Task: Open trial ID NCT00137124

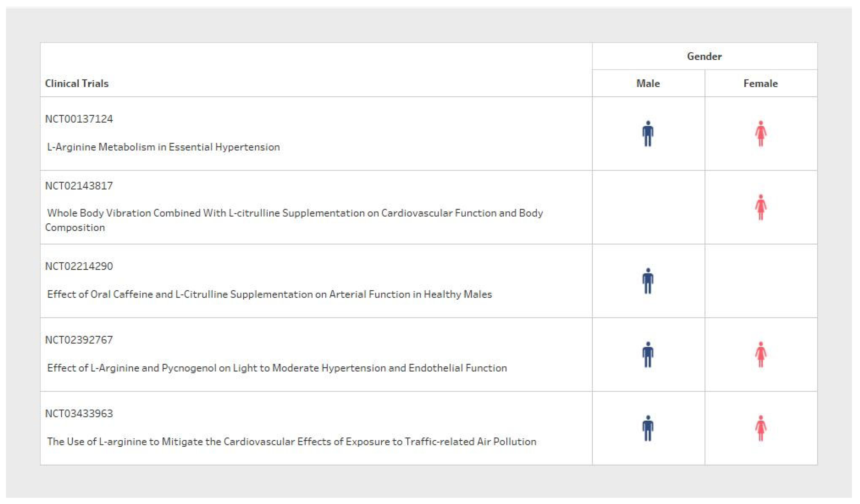Action: 79,119
